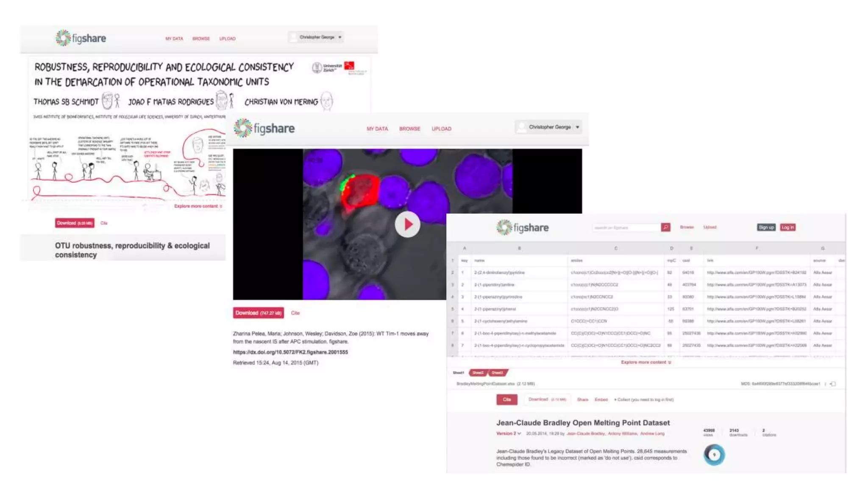Expand the Version 2 dropdown

(509, 433)
